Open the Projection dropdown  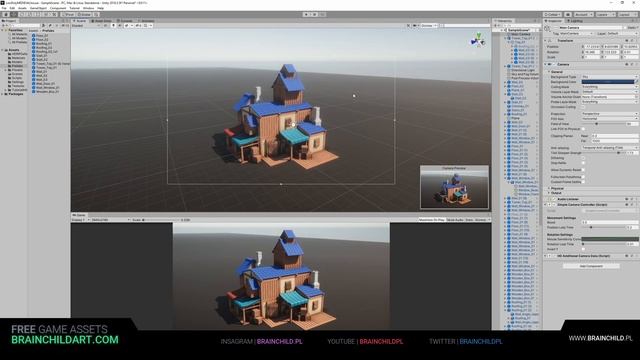(x=609, y=113)
